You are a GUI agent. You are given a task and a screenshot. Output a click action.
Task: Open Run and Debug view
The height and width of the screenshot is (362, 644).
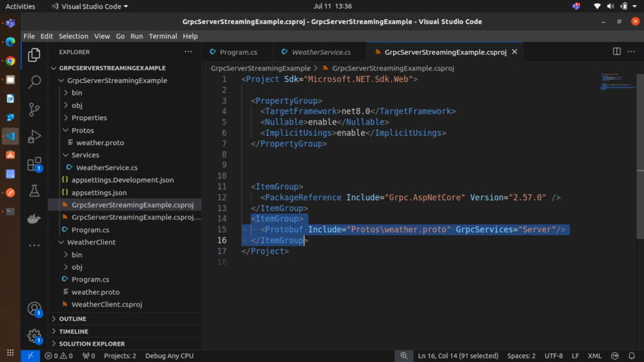(35, 136)
